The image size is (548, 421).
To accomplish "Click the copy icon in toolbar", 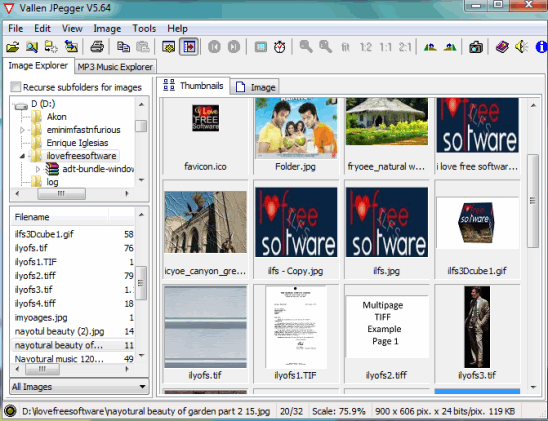I will (123, 46).
